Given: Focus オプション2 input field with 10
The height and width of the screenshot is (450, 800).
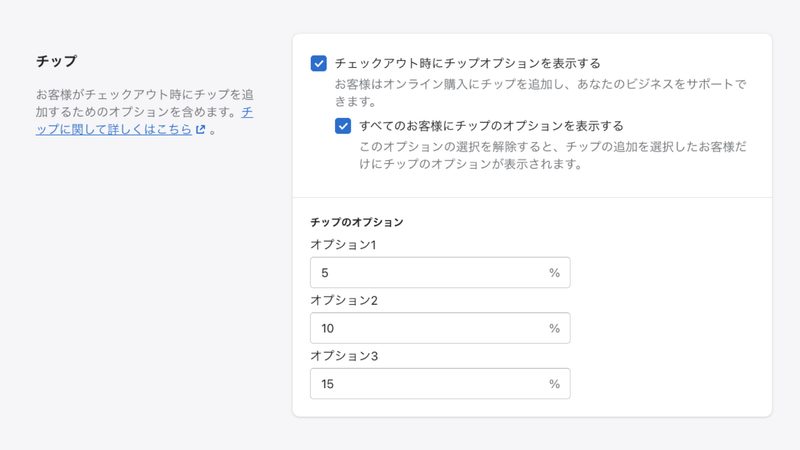Looking at the screenshot, I should point(440,328).
